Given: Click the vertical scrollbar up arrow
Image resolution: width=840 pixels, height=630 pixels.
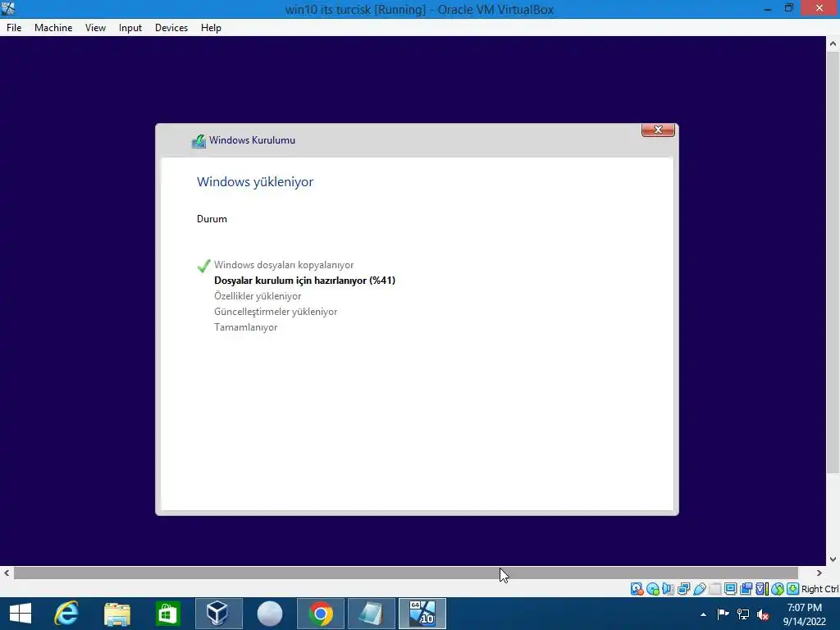Looking at the screenshot, I should pyautogui.click(x=833, y=43).
